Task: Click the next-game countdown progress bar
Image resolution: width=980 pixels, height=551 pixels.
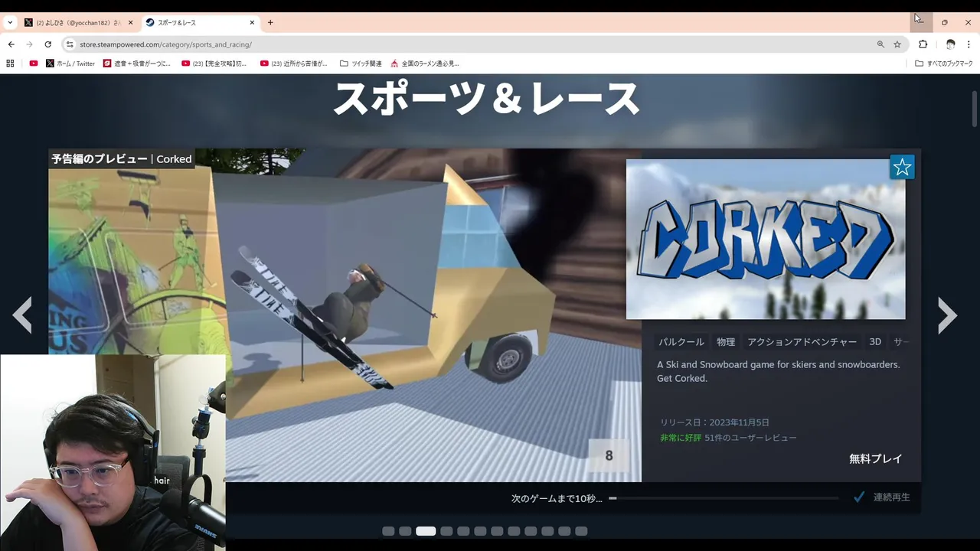Action: click(724, 498)
